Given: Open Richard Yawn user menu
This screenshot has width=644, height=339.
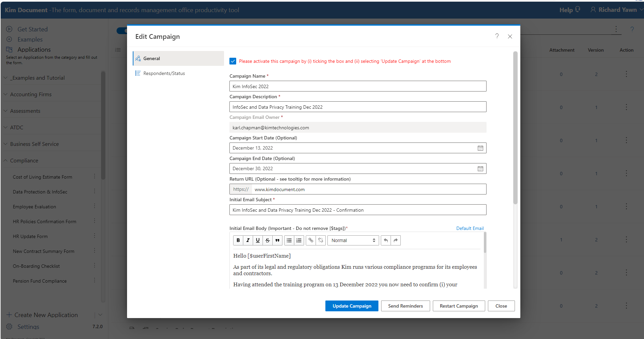Looking at the screenshot, I should click(x=617, y=10).
